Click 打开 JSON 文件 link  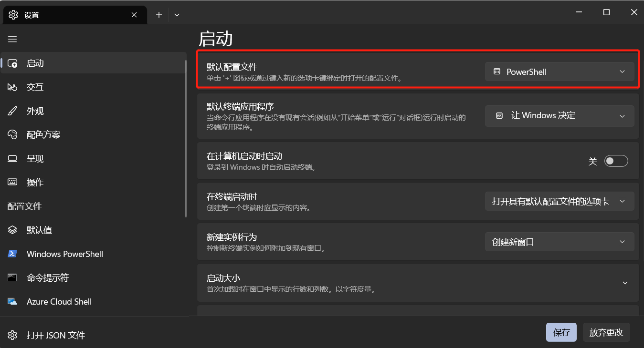[56, 335]
